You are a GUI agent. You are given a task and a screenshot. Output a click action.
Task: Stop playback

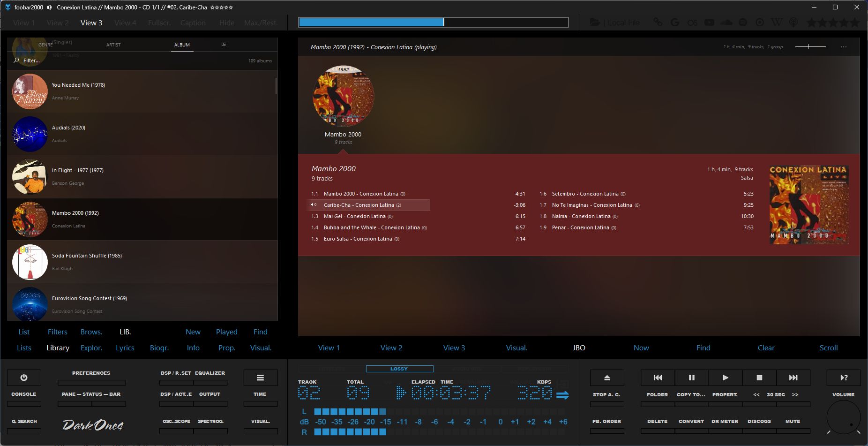[x=759, y=378]
